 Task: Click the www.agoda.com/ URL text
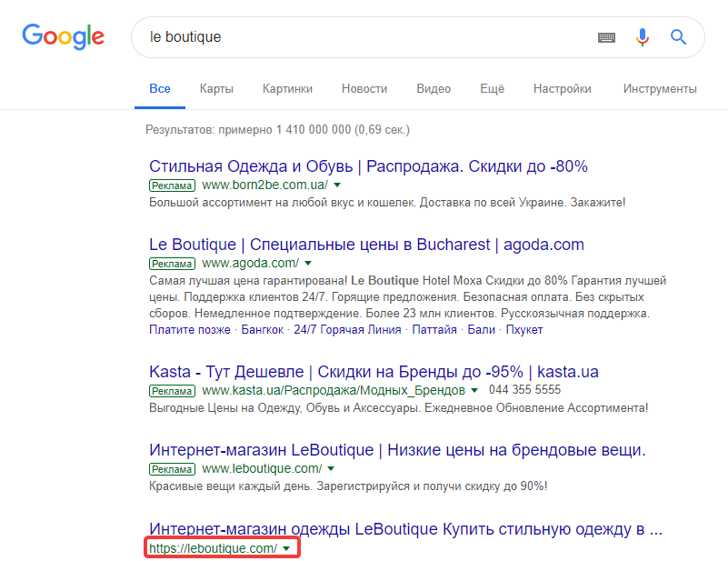251,264
